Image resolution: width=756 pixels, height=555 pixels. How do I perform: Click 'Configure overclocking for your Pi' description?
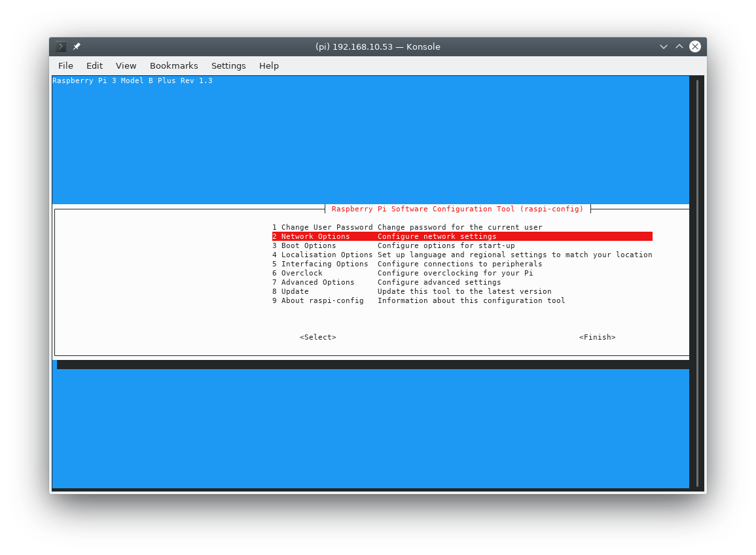[x=455, y=273]
